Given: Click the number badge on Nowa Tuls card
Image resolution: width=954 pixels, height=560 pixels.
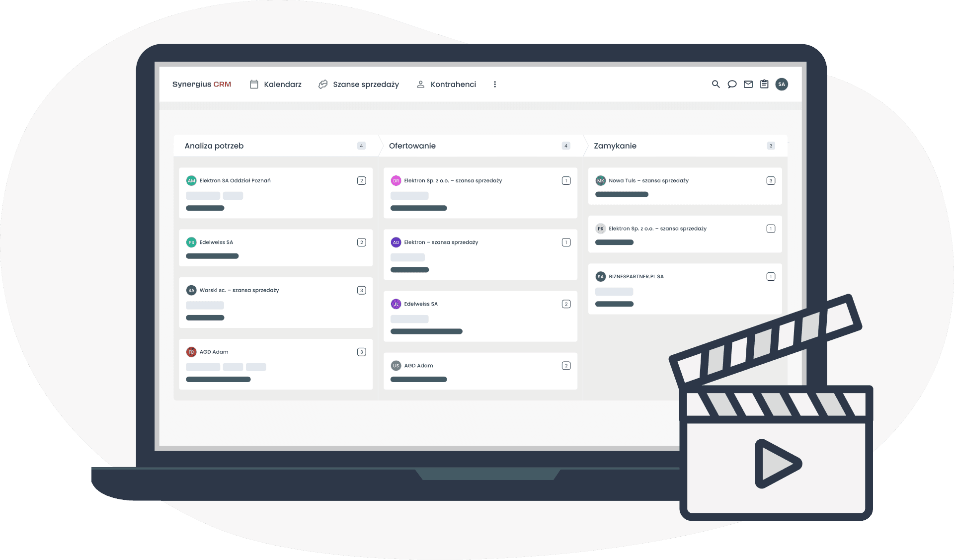Looking at the screenshot, I should click(x=771, y=181).
